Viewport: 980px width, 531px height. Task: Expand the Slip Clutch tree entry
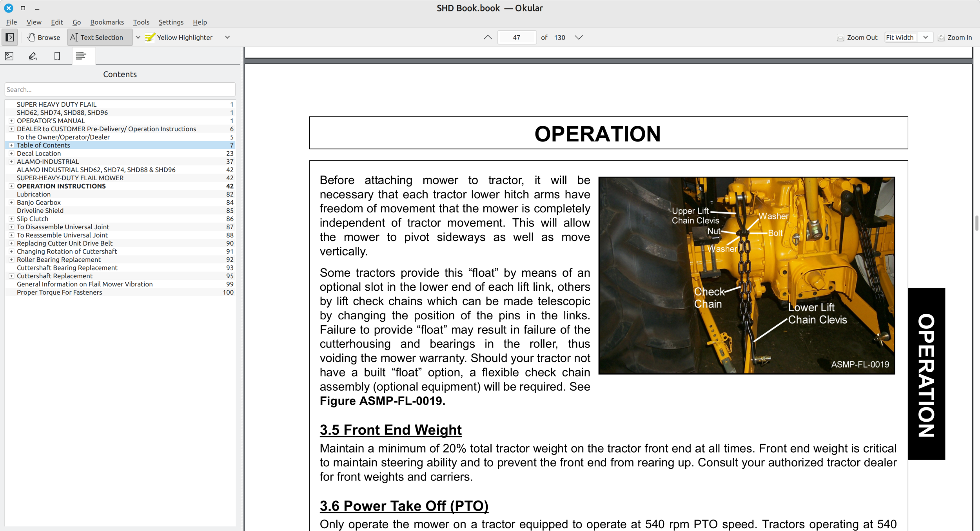pos(11,219)
